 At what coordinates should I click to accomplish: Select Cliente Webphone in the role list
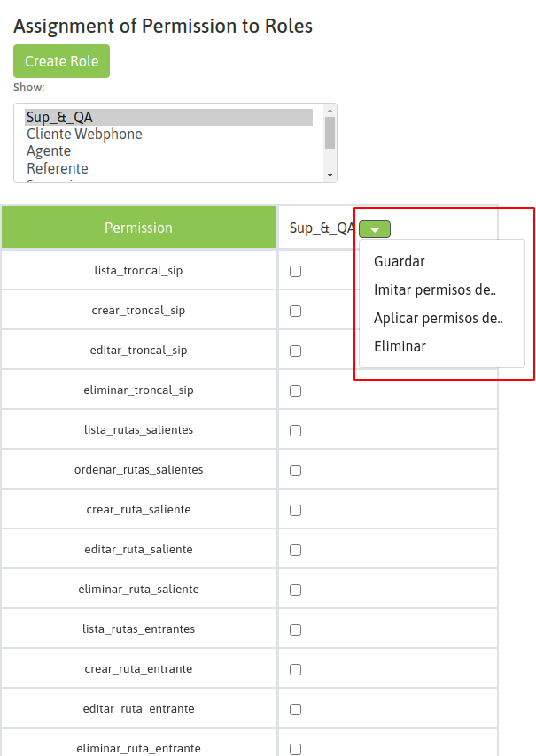[84, 134]
